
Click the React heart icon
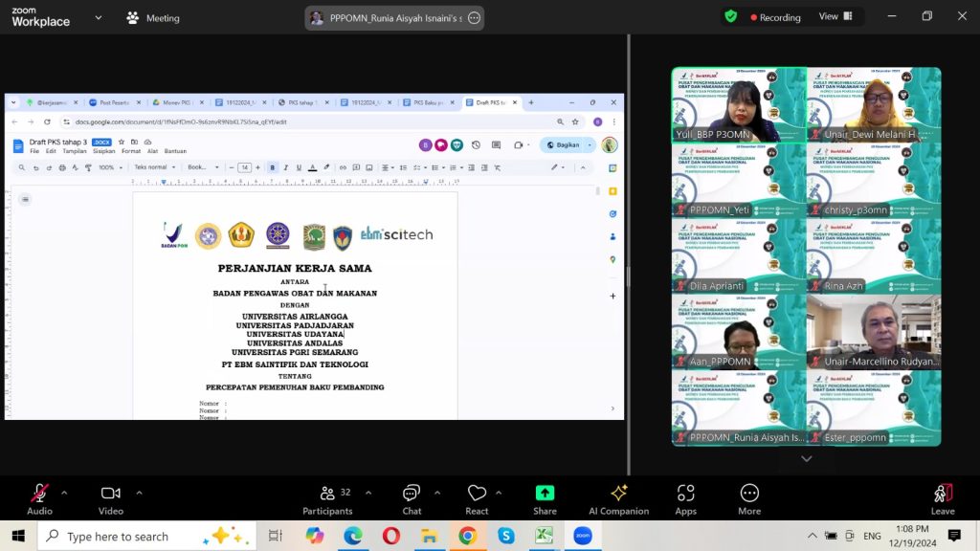tap(477, 498)
